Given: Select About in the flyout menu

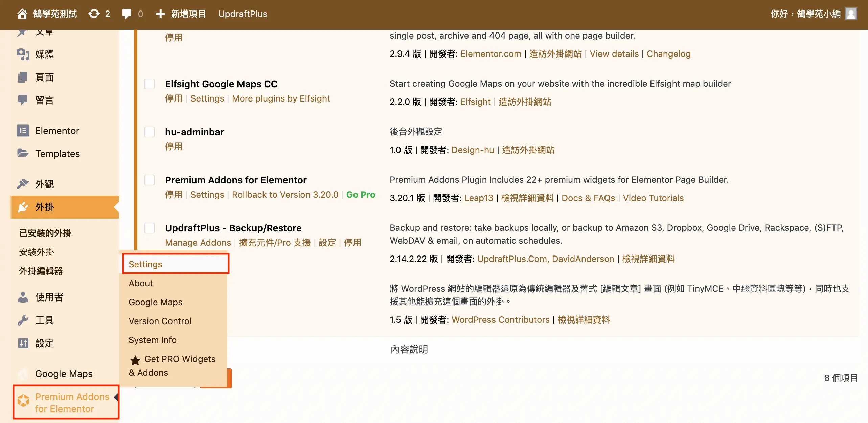Looking at the screenshot, I should [x=141, y=283].
